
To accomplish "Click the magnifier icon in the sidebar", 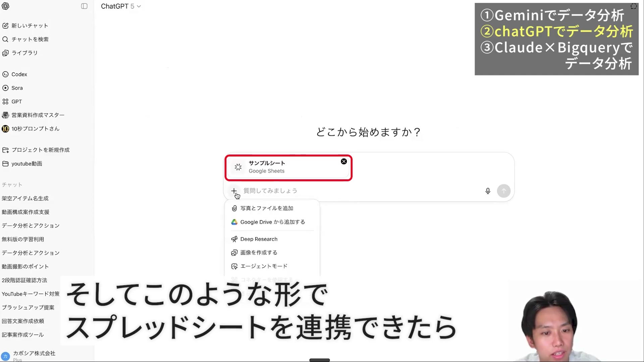I will click(5, 39).
